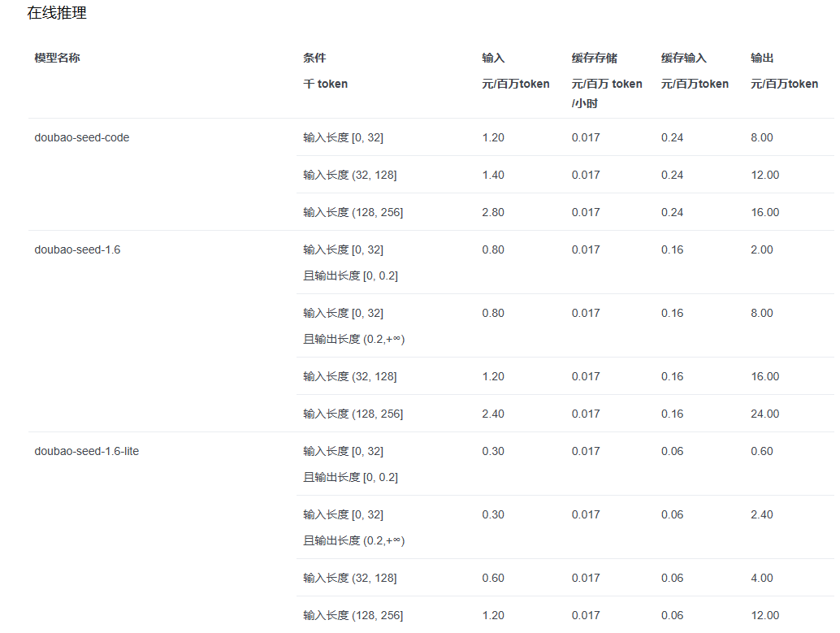Screen dimensions: 840x633
Task: Click input price 1.40 for doubao-seed-code
Action: pos(493,176)
